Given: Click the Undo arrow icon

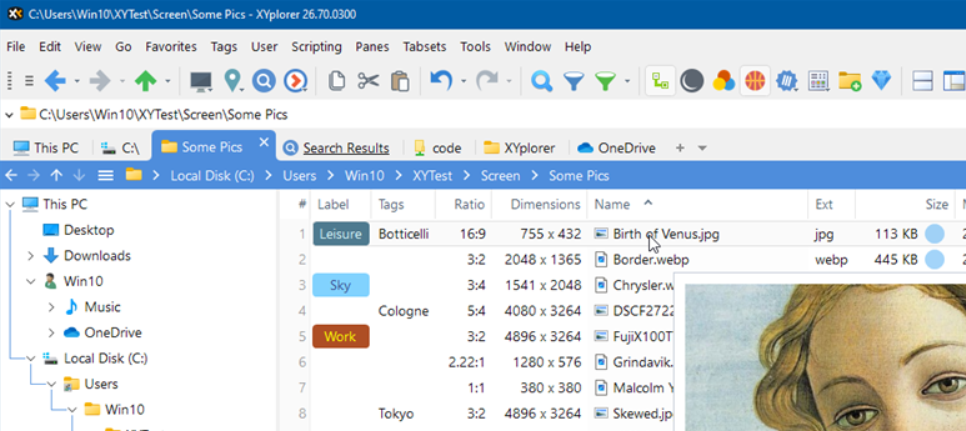Looking at the screenshot, I should click(x=441, y=81).
